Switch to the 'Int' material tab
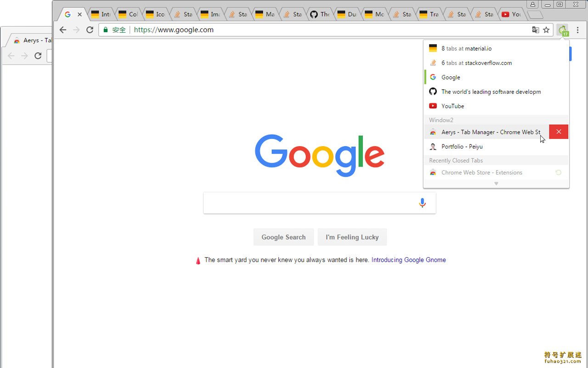The width and height of the screenshot is (588, 368). [x=101, y=15]
